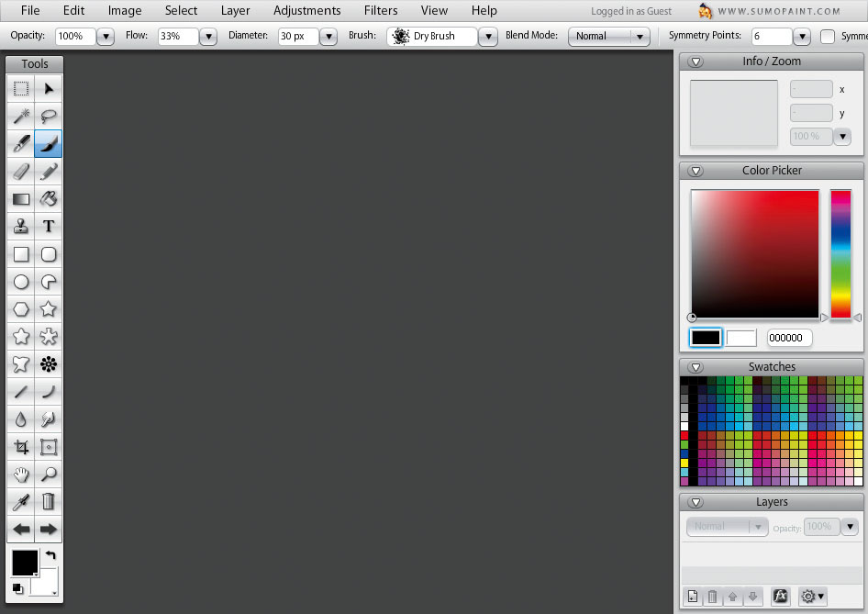Click the fx layer effects button
Image resolution: width=868 pixels, height=614 pixels.
[x=780, y=597]
